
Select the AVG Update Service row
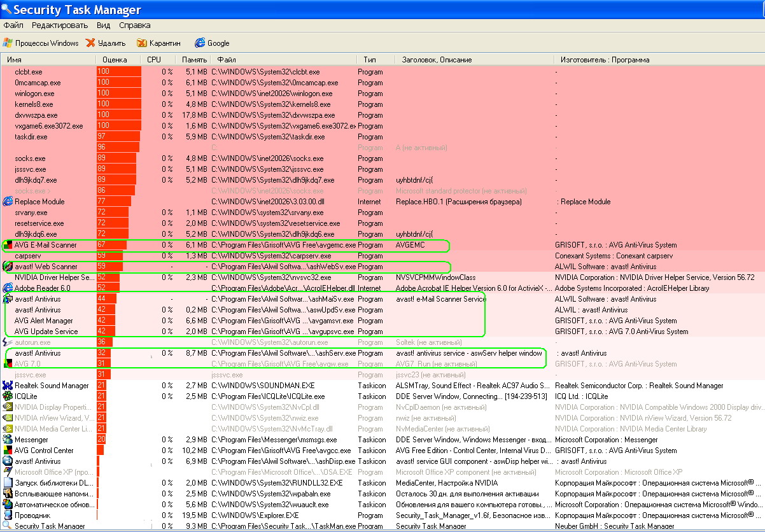[382, 332]
